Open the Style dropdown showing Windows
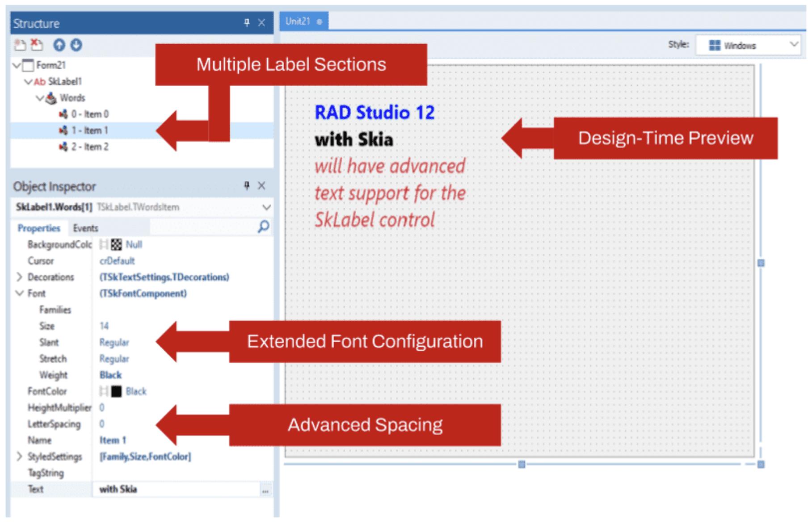 (748, 46)
